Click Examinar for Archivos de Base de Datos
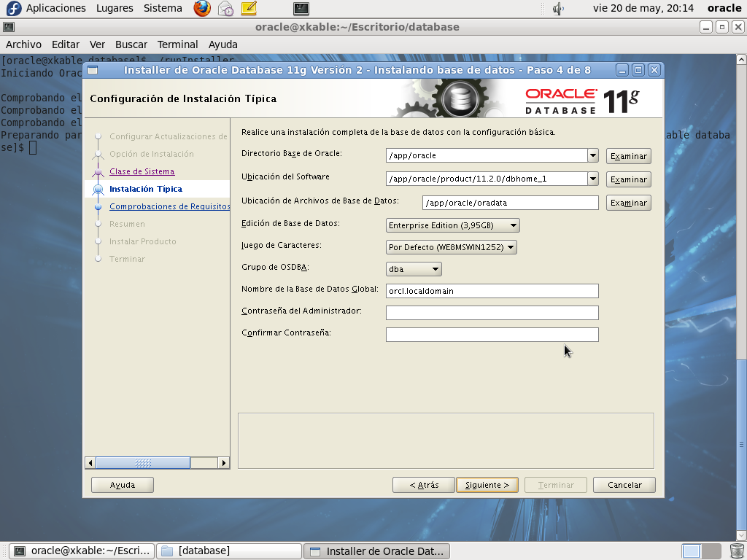This screenshot has width=747, height=560. (628, 203)
